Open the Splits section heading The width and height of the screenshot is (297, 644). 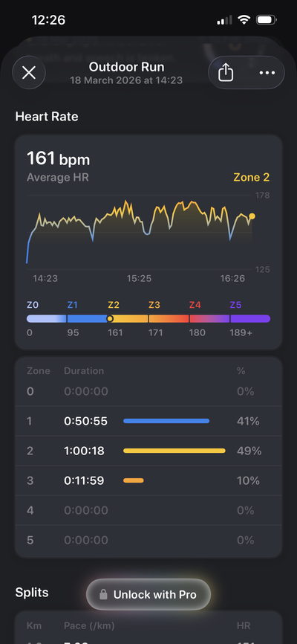[x=32, y=592]
